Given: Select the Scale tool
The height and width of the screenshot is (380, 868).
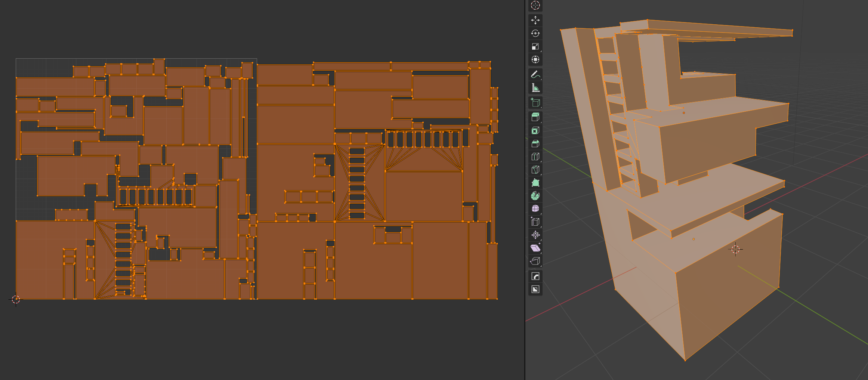Looking at the screenshot, I should tap(535, 46).
